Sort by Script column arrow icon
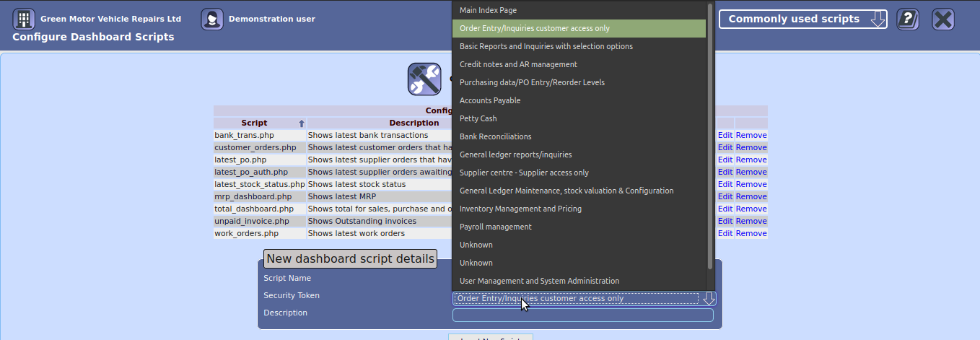 point(302,123)
